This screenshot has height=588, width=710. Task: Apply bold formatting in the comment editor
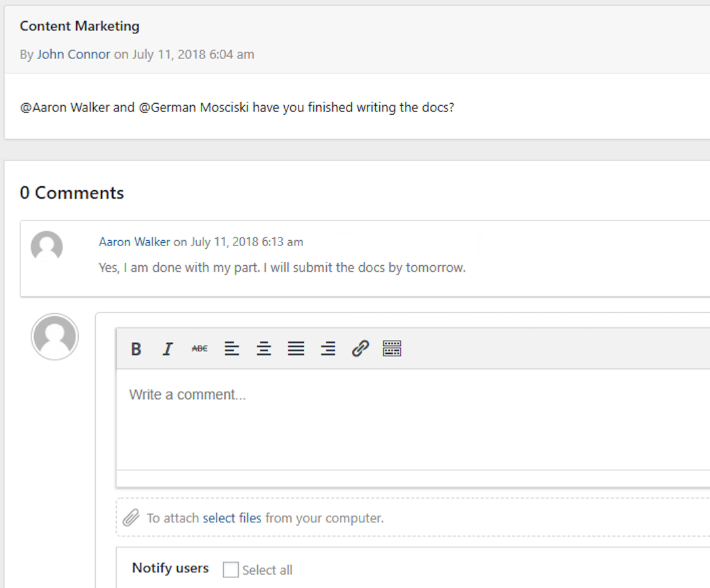point(135,348)
